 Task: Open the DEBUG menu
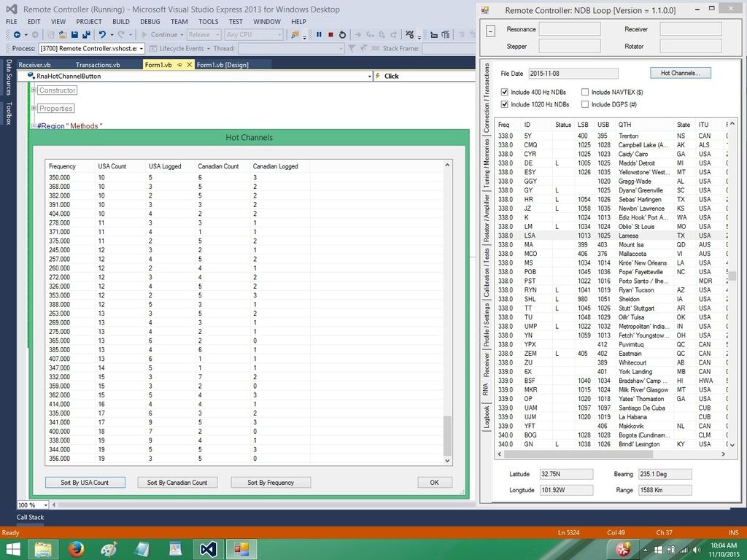(150, 21)
